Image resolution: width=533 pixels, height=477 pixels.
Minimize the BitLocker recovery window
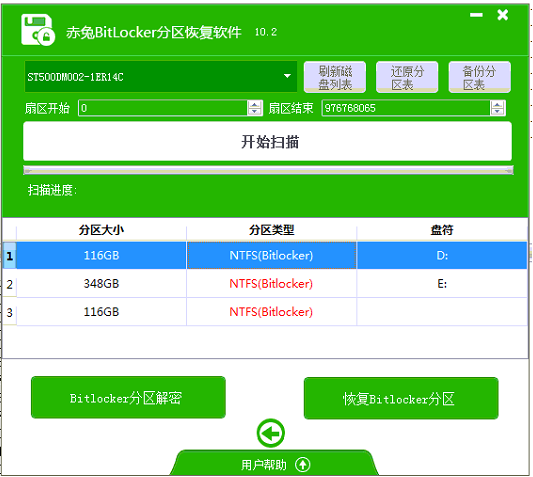[476, 15]
